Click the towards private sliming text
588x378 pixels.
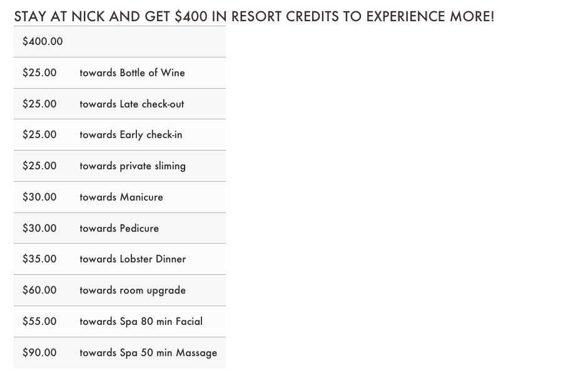tap(133, 166)
